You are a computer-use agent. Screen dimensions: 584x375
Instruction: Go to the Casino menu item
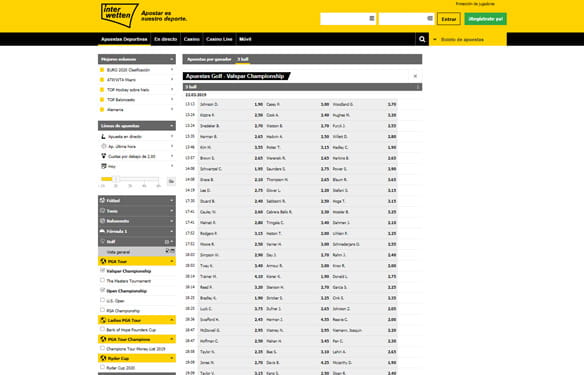[x=191, y=39]
